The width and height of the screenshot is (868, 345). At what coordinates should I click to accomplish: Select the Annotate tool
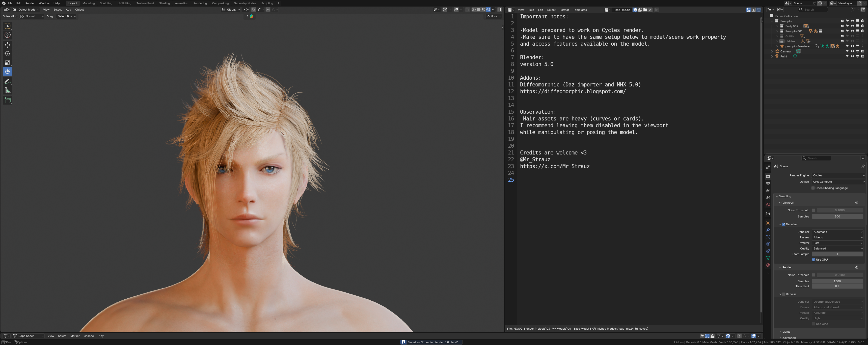(x=7, y=81)
